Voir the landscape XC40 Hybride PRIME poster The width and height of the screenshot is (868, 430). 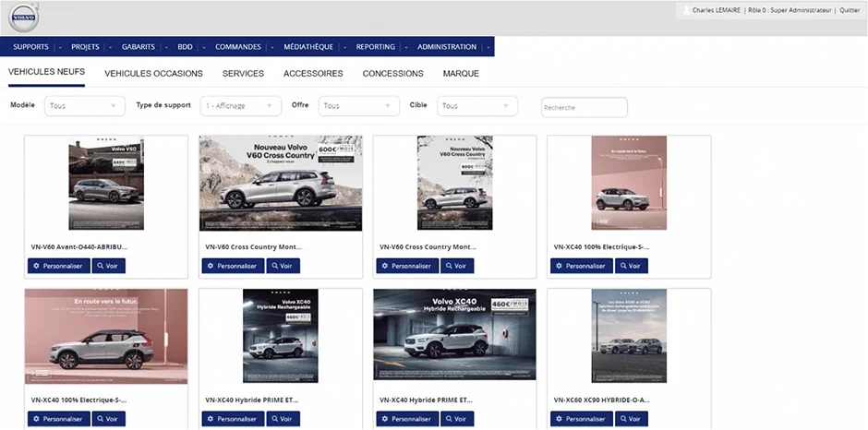pyautogui.click(x=457, y=419)
